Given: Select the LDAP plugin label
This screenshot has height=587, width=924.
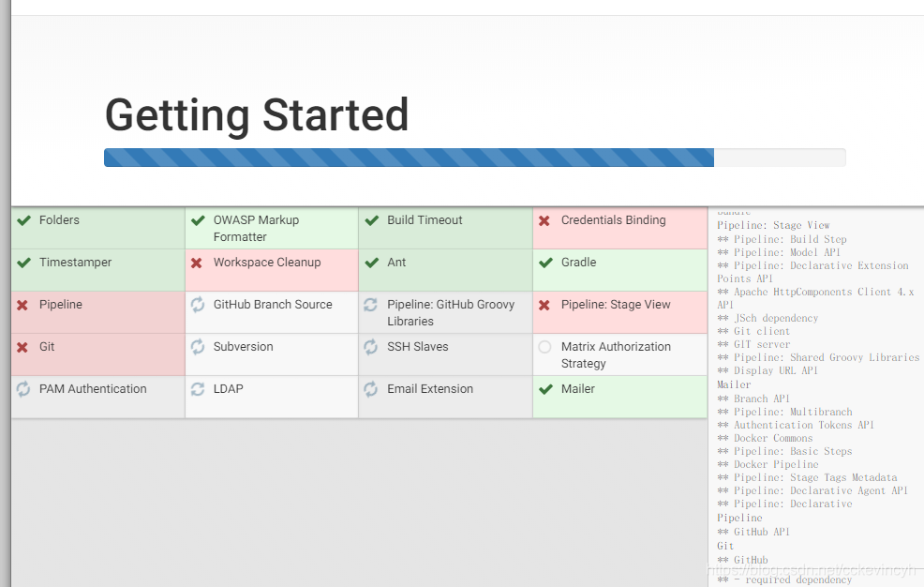Looking at the screenshot, I should (228, 389).
